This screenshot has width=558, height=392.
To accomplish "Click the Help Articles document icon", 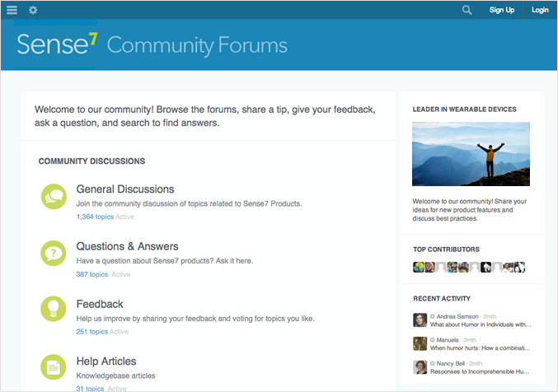I will [x=54, y=367].
